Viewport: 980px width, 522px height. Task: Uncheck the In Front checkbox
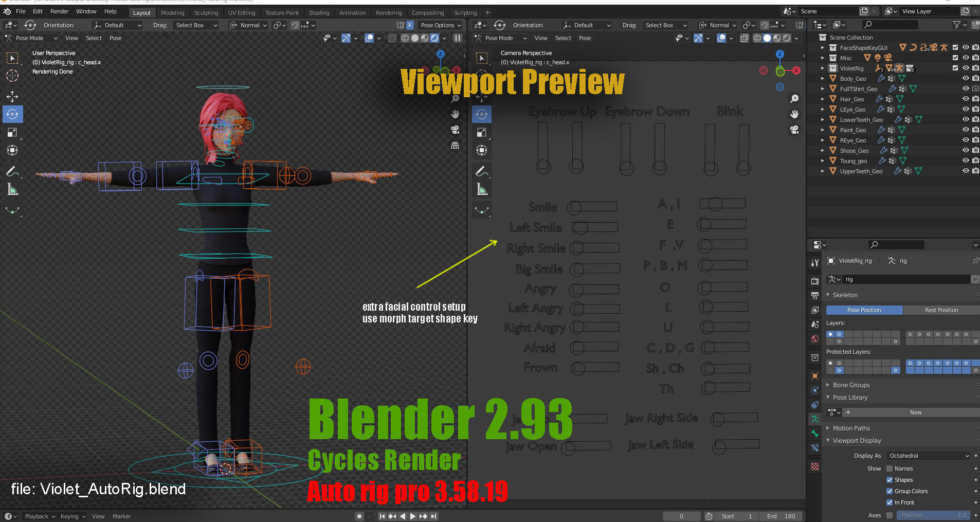890,502
